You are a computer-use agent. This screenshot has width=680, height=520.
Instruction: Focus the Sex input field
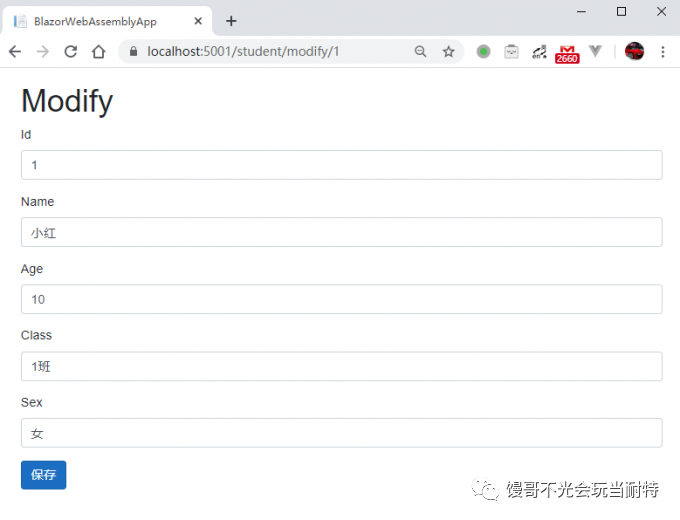tap(342, 433)
